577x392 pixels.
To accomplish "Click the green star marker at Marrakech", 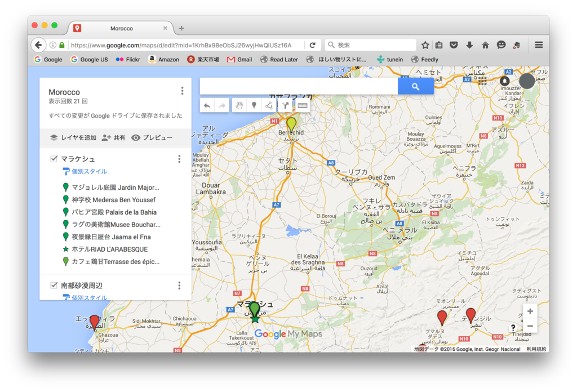I will tap(255, 318).
